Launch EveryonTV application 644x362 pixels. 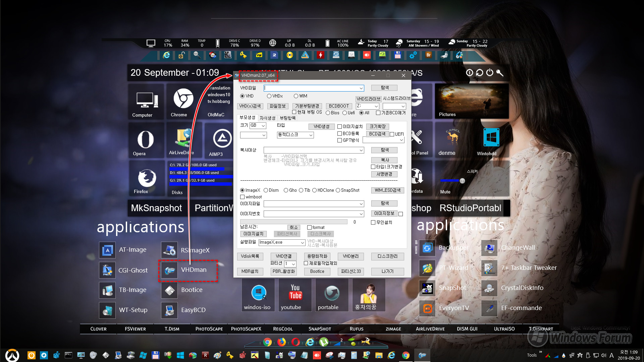[427, 308]
